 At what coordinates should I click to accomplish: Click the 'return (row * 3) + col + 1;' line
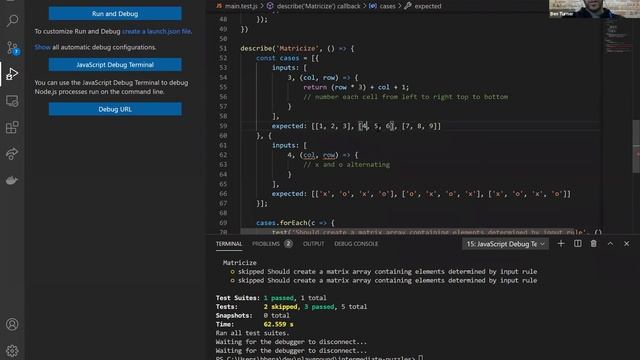coord(356,87)
